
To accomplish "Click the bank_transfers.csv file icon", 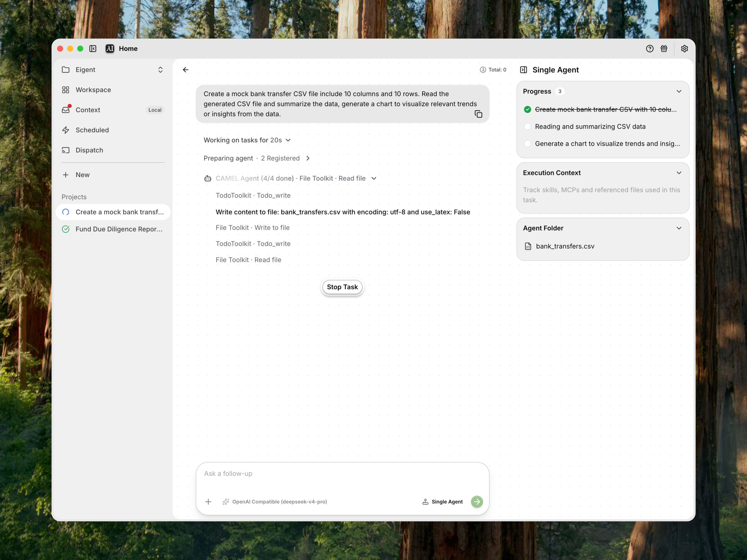I will [x=528, y=246].
